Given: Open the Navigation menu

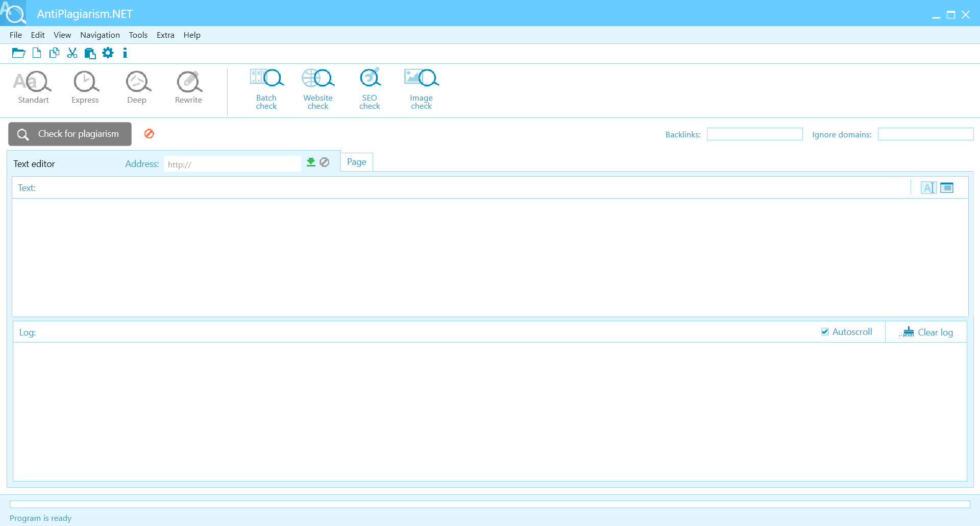Looking at the screenshot, I should click(x=100, y=35).
